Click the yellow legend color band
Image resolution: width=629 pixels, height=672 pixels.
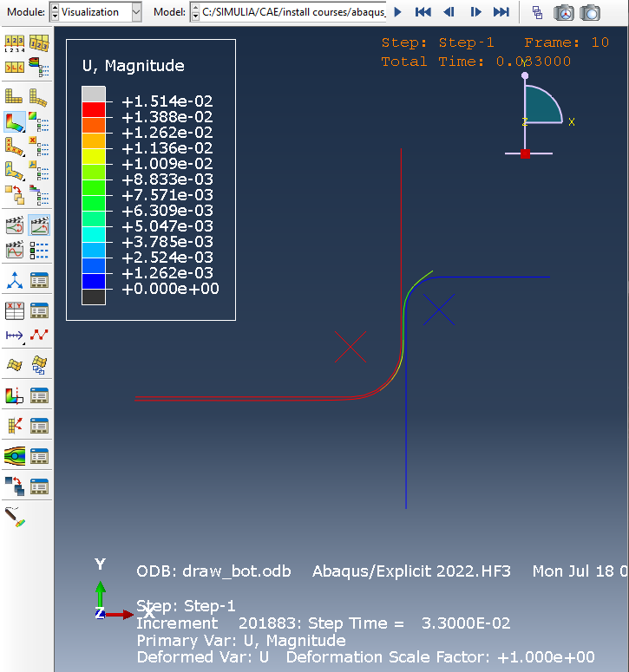coord(94,156)
